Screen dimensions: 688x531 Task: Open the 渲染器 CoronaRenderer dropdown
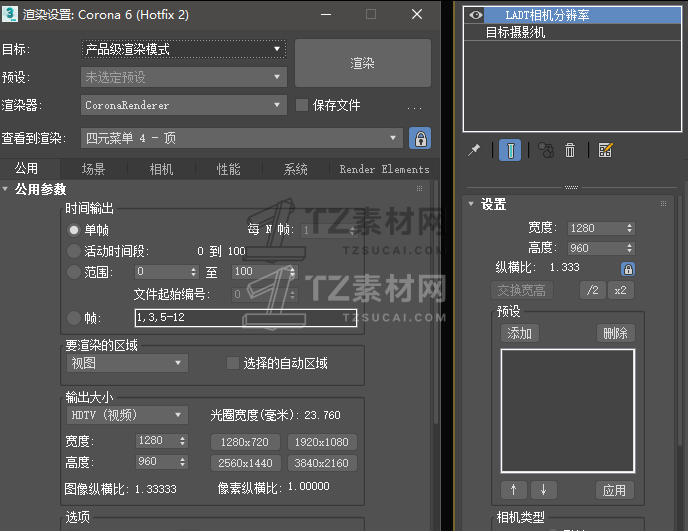coord(184,105)
